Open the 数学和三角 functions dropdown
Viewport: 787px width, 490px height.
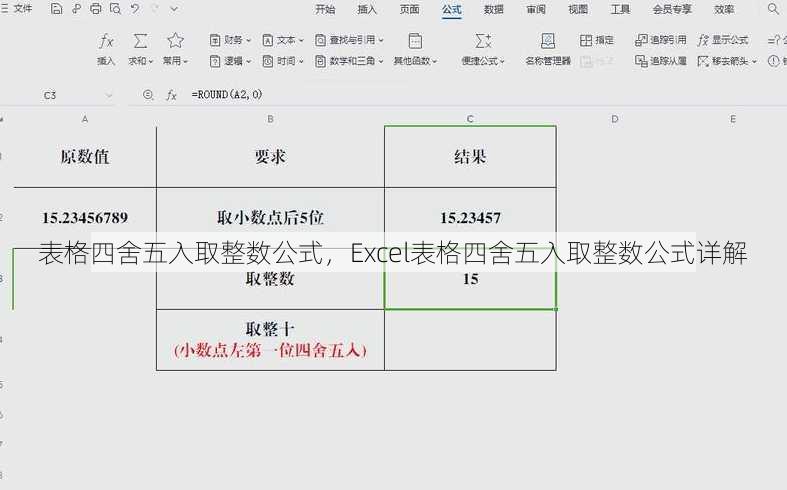pos(349,61)
